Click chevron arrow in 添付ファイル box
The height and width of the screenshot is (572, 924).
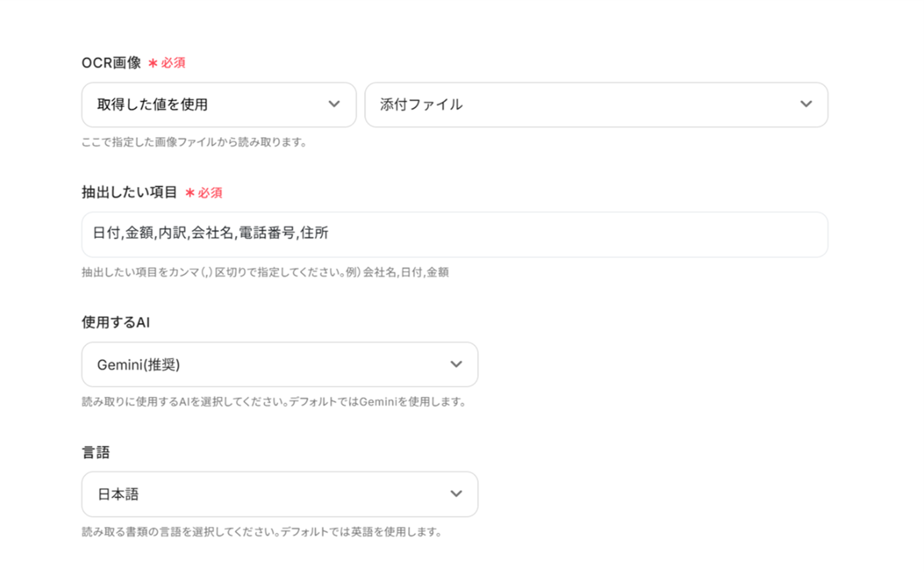(806, 104)
